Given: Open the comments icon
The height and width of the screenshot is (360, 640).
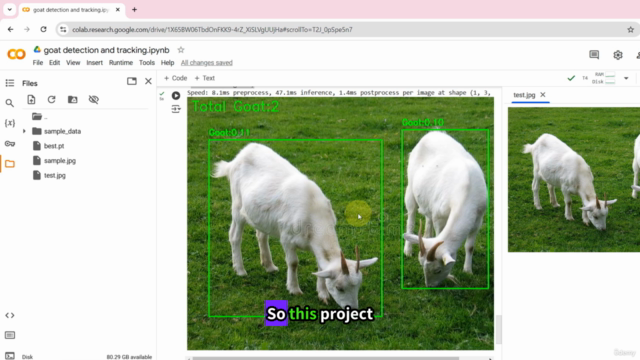Looking at the screenshot, I should pos(594,55).
